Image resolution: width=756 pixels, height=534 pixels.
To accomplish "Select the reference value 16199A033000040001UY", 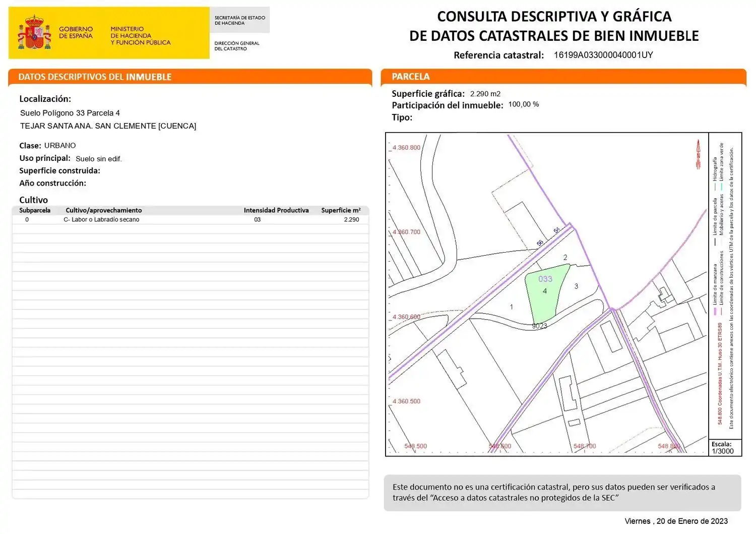I will pos(603,55).
